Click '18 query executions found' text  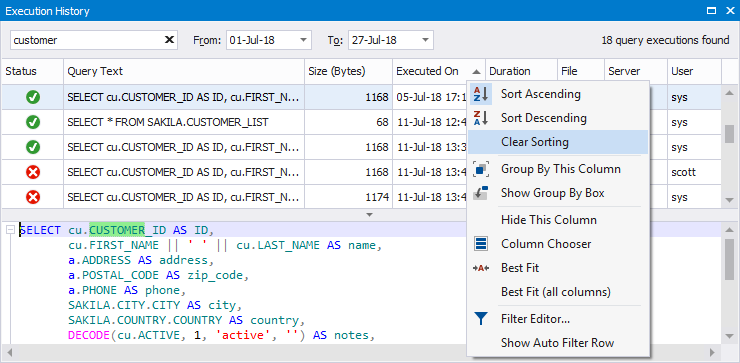point(665,40)
